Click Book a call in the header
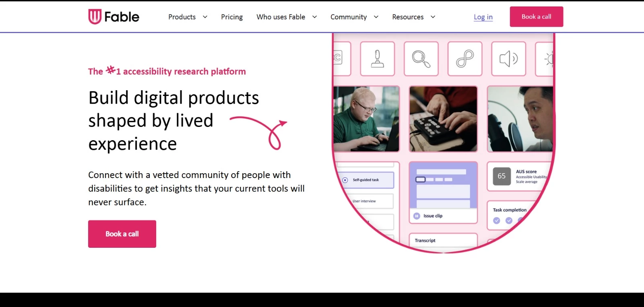Viewport: 644px width, 307px height. pos(537,17)
